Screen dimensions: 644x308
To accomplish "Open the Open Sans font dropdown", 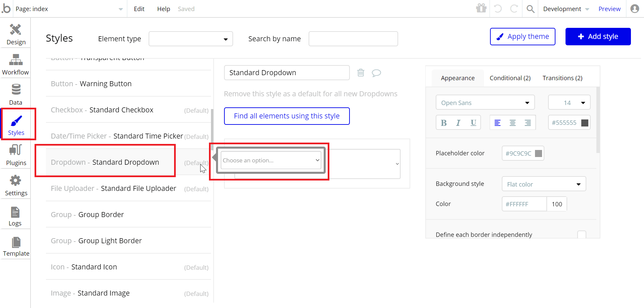I will click(x=485, y=103).
